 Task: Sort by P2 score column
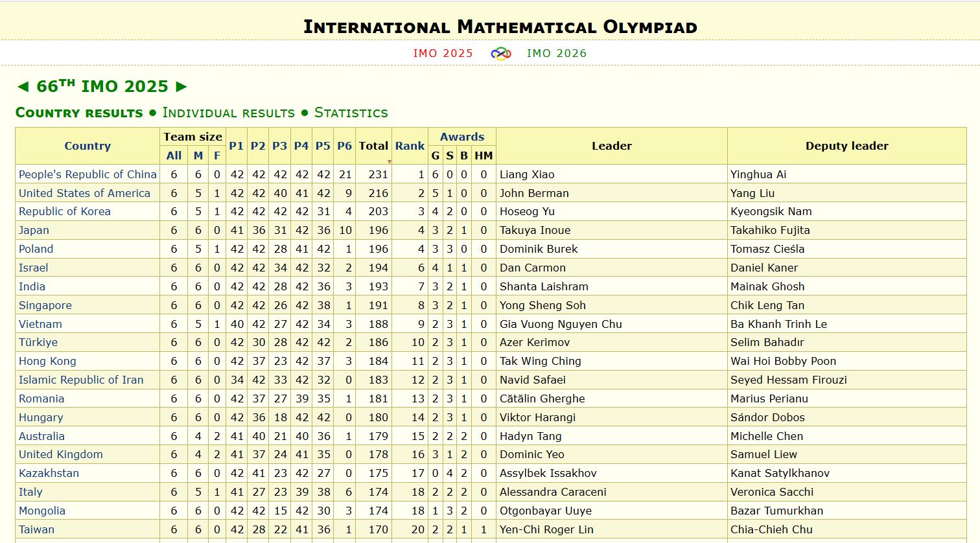click(258, 146)
